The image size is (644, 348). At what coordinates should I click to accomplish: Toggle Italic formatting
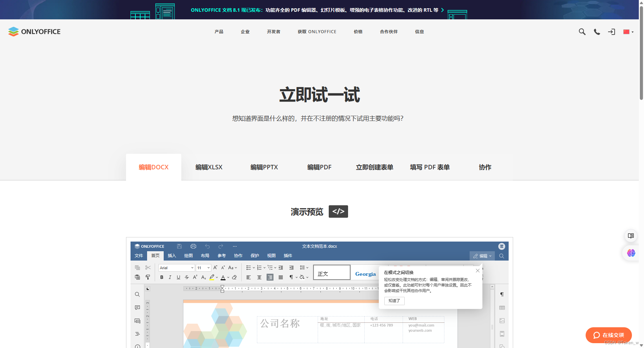[x=170, y=277]
